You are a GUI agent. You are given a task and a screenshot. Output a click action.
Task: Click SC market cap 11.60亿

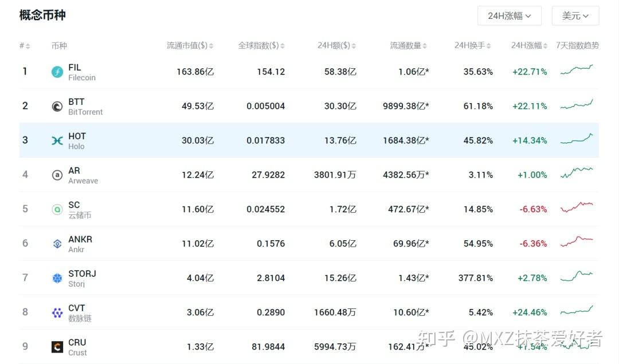tap(198, 209)
